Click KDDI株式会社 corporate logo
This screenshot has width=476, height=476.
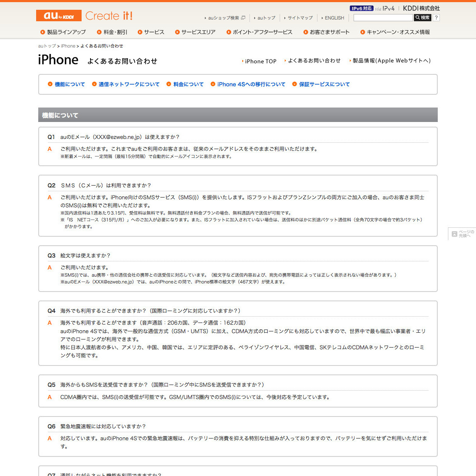421,8
